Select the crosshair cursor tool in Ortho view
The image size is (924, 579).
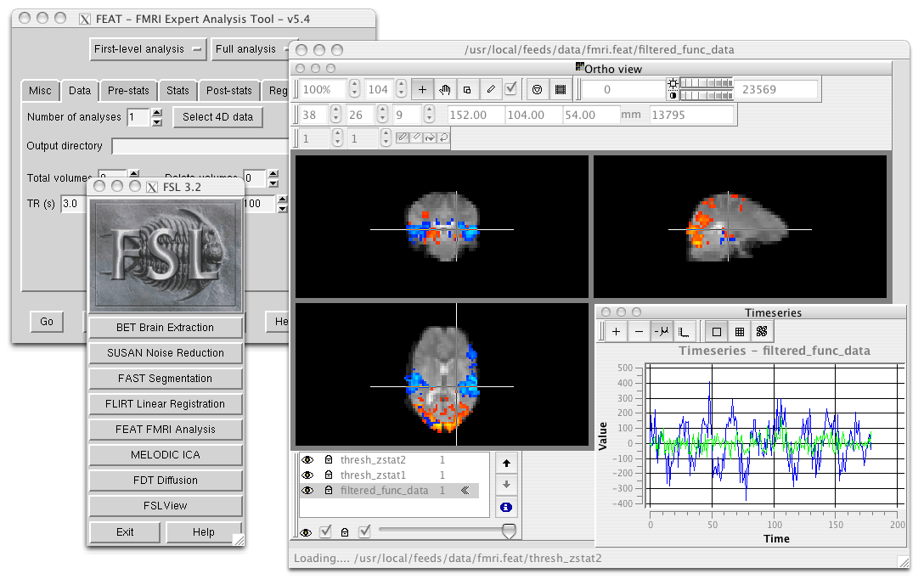(423, 89)
